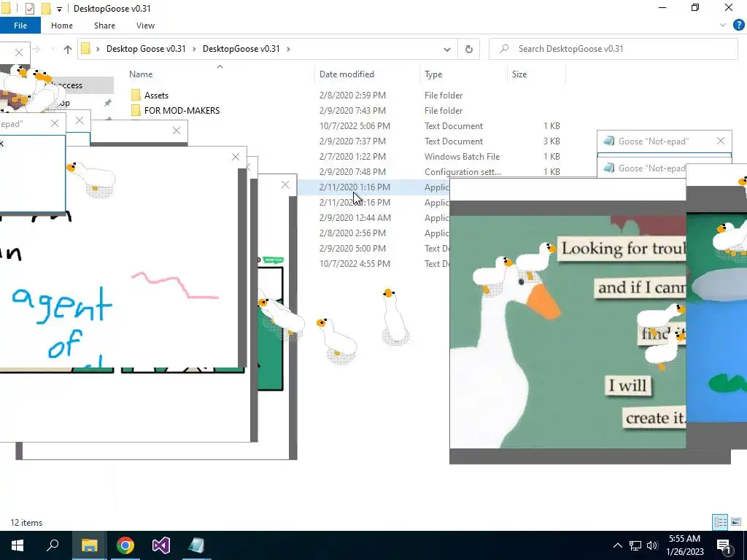Select the FOR MOD-MAKERS folder
The width and height of the screenshot is (747, 560).
pyautogui.click(x=182, y=111)
